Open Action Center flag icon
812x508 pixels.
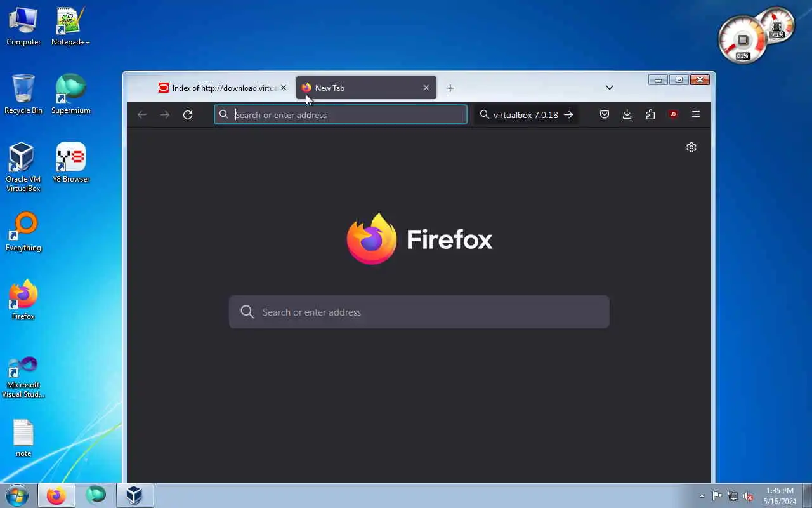(x=717, y=496)
